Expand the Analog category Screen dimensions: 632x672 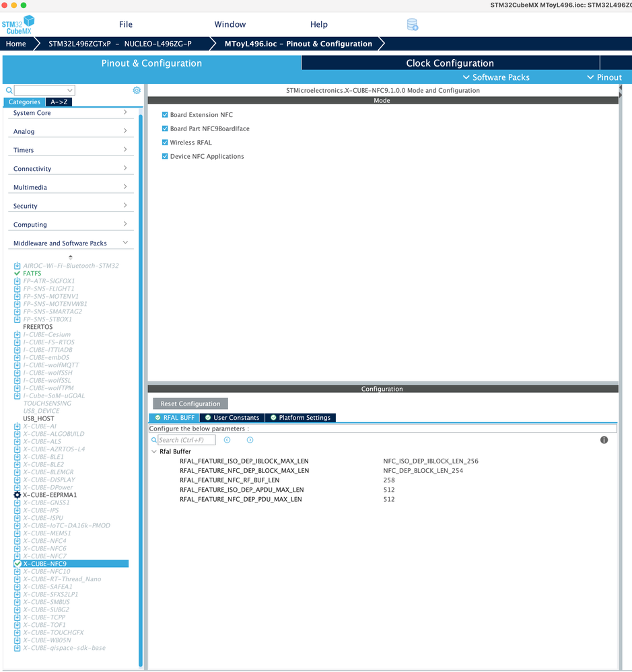tap(71, 132)
